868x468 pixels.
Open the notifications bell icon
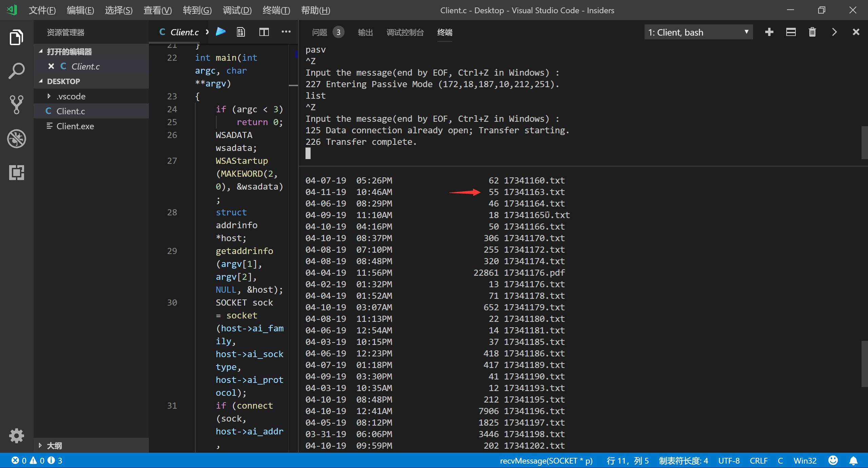(x=853, y=461)
